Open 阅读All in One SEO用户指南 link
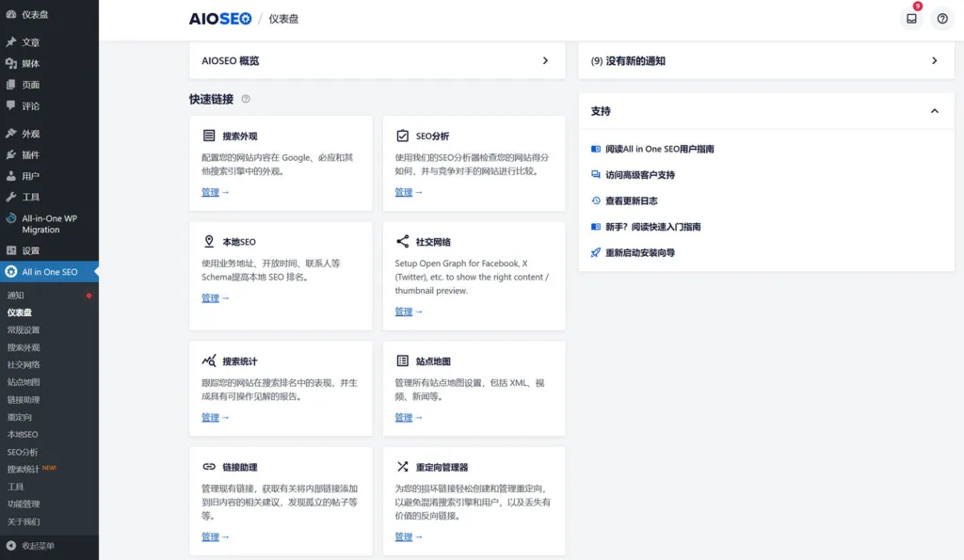This screenshot has width=964, height=560. [x=659, y=149]
